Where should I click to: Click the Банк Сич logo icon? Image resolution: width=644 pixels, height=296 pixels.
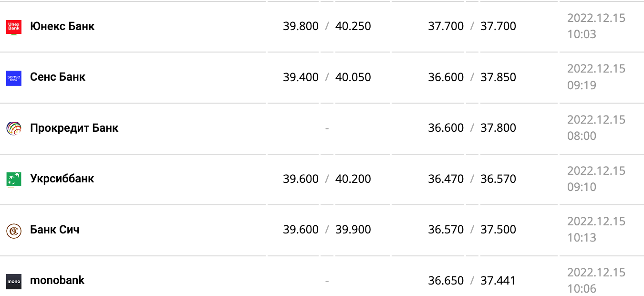tap(14, 231)
